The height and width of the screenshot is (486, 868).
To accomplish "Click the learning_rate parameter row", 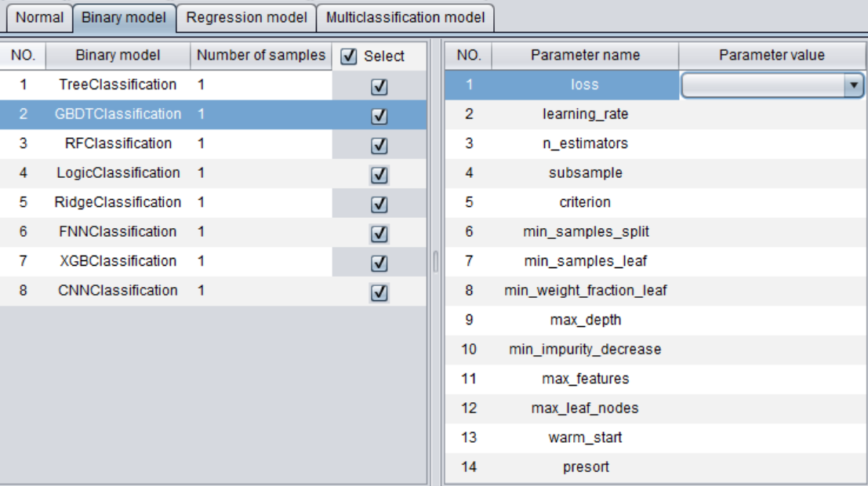I will (585, 114).
